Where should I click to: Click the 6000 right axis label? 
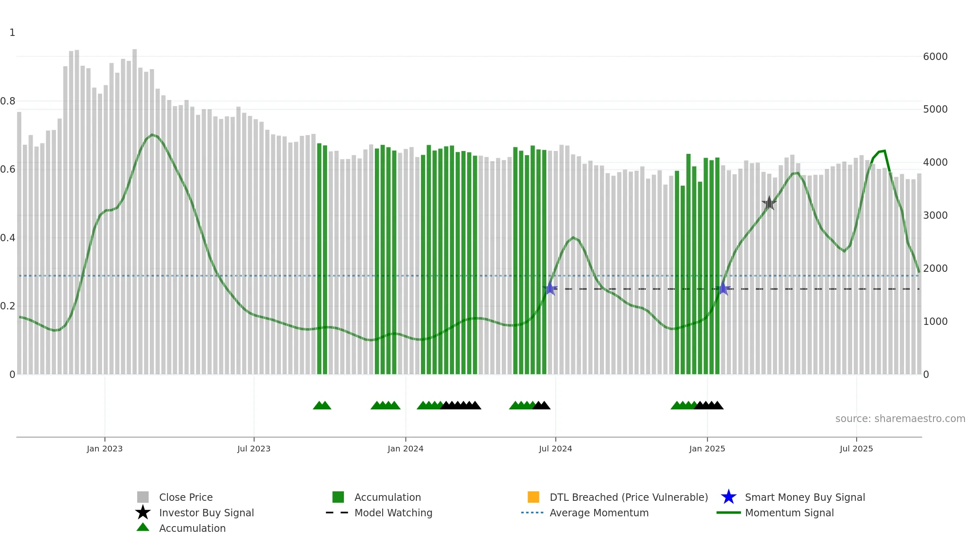tap(935, 57)
